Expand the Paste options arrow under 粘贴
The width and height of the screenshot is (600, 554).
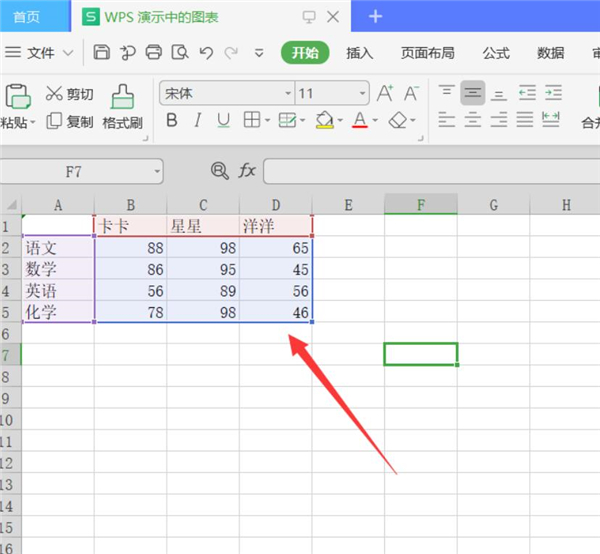point(33,122)
